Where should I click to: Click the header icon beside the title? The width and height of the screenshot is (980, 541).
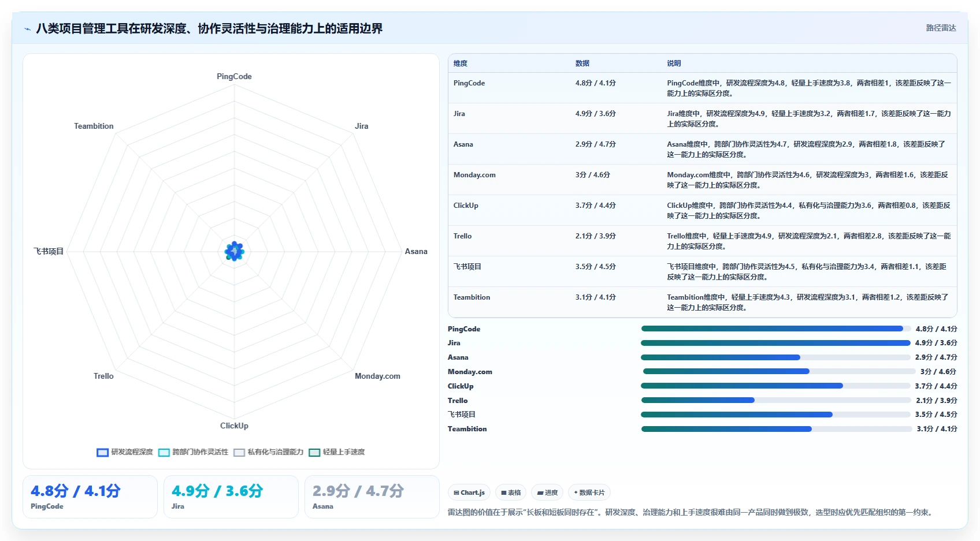click(27, 29)
